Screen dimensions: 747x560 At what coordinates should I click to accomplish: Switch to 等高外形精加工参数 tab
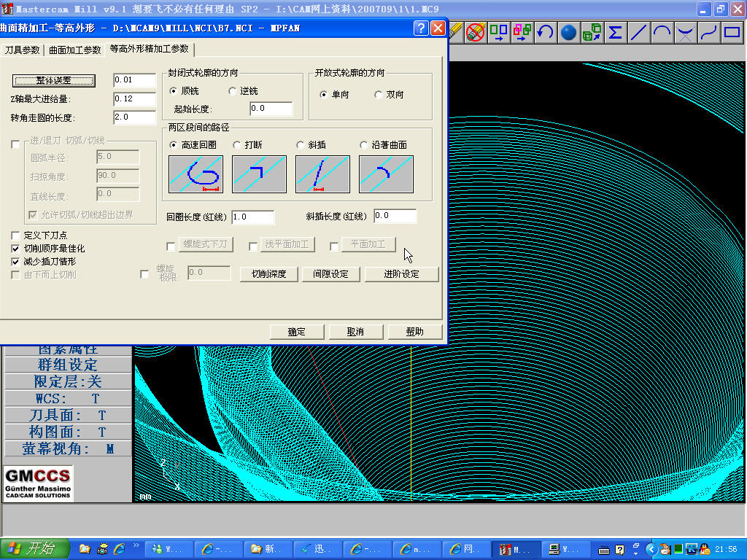coord(149,49)
